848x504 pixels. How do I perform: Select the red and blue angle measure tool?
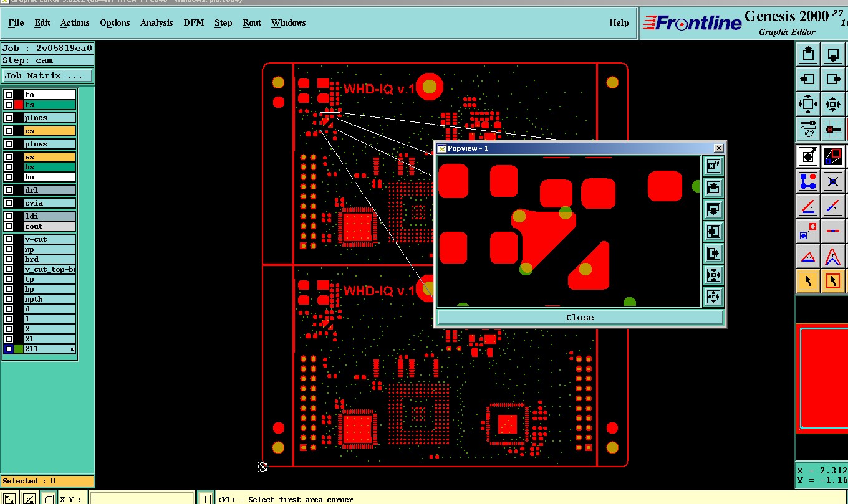point(808,206)
